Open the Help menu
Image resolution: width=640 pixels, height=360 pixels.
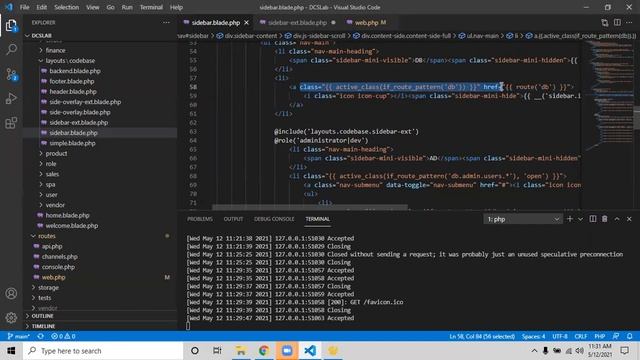pos(176,7)
